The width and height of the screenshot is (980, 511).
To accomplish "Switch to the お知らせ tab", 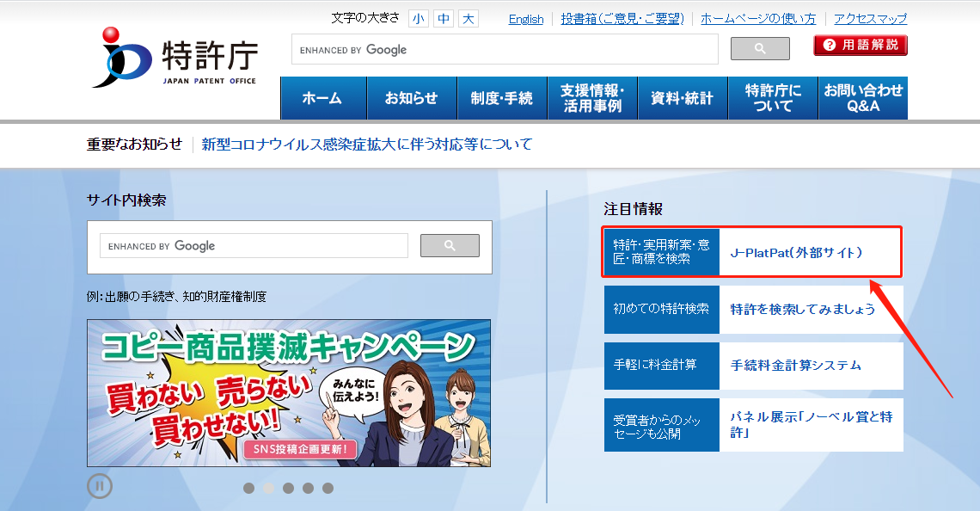I will 412,97.
